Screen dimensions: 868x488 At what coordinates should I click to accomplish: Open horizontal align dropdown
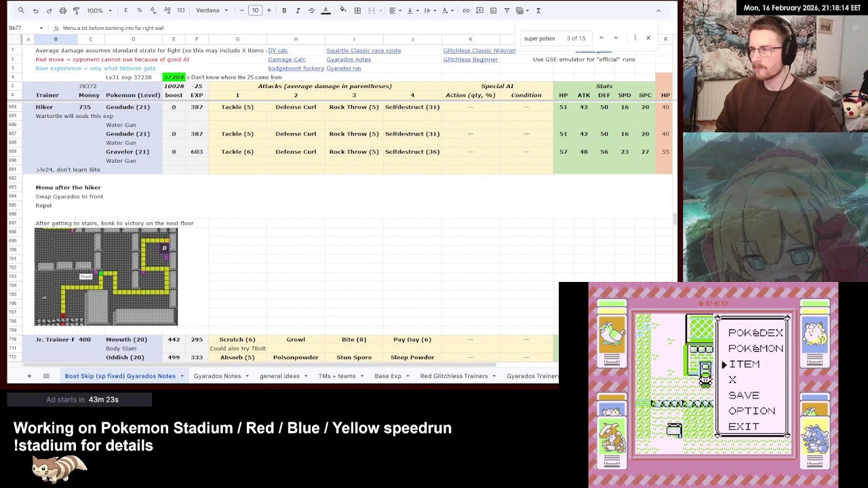coord(395,11)
